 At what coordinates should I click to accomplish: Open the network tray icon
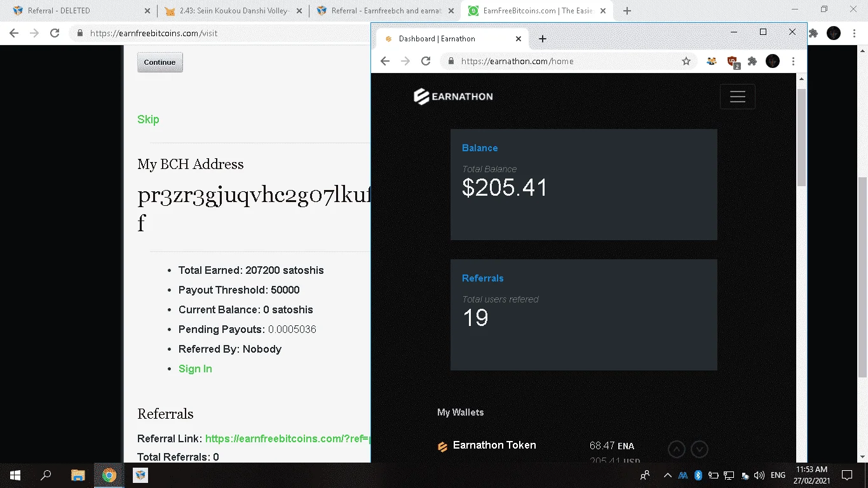tap(729, 475)
